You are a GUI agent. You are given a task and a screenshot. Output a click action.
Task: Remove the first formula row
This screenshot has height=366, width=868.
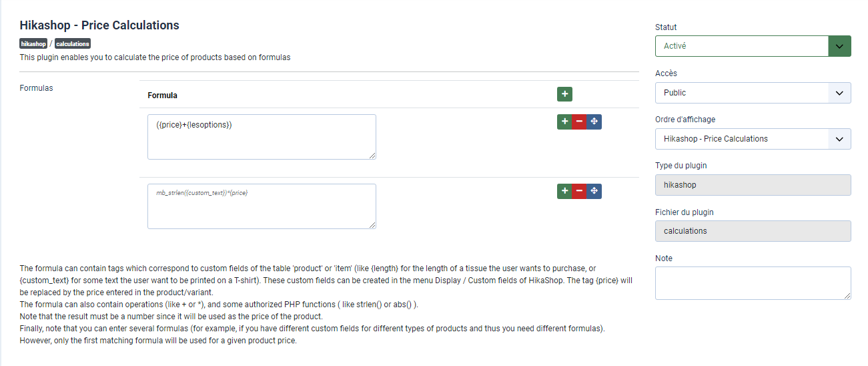click(579, 122)
